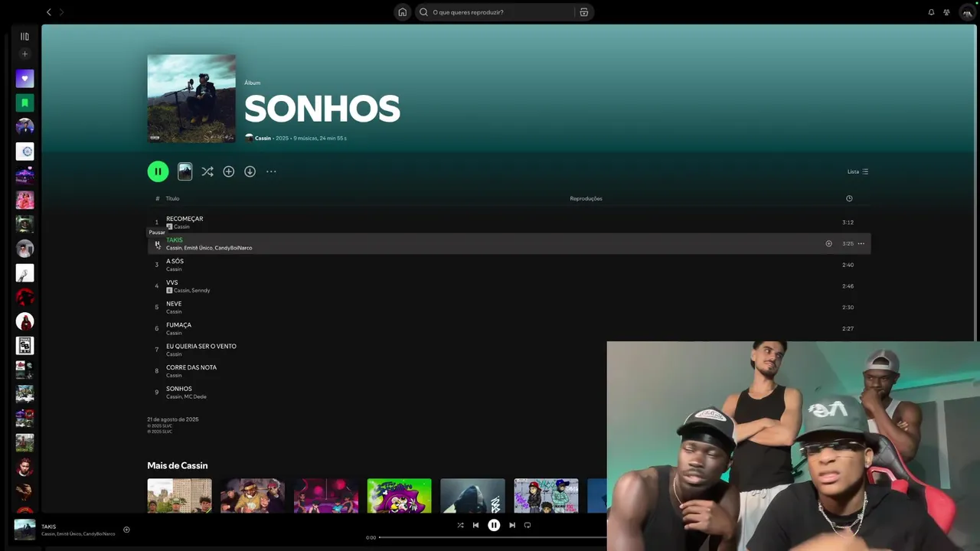980x551 pixels.
Task: Open now-playing TAKIS cover thumbnail
Action: click(x=24, y=530)
